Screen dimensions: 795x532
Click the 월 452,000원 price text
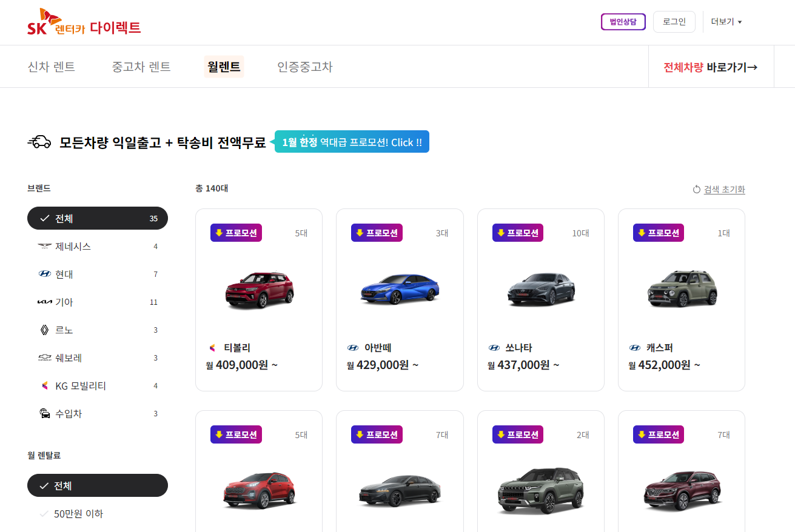tap(665, 365)
